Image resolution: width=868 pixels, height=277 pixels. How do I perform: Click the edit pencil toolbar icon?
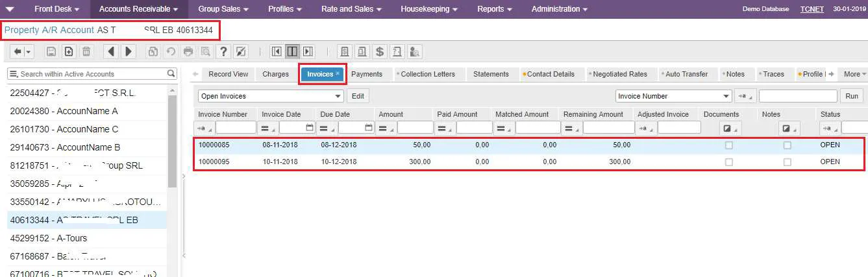pyautogui.click(x=240, y=51)
